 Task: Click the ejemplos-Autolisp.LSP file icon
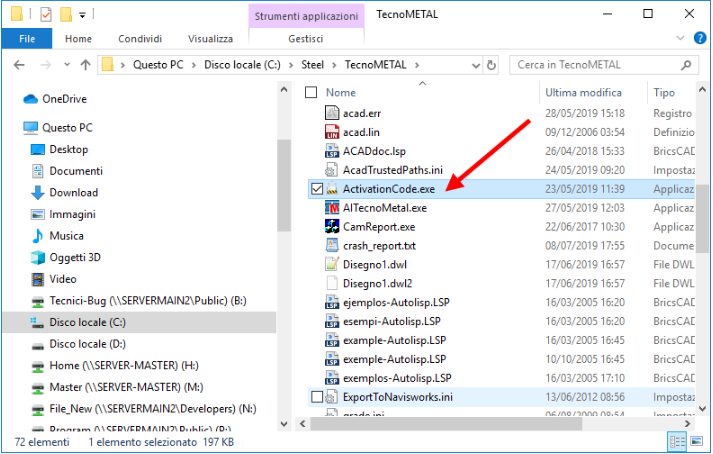click(x=332, y=303)
